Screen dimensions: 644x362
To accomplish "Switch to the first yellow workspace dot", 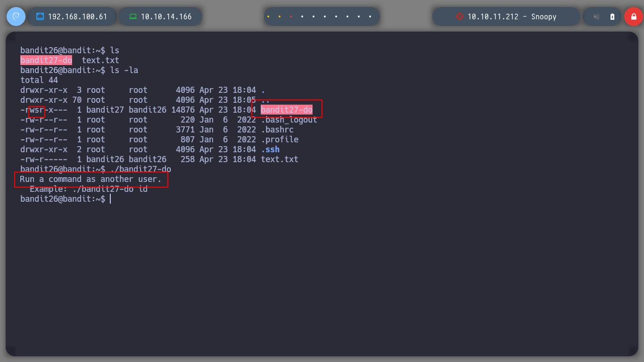I will (268, 16).
